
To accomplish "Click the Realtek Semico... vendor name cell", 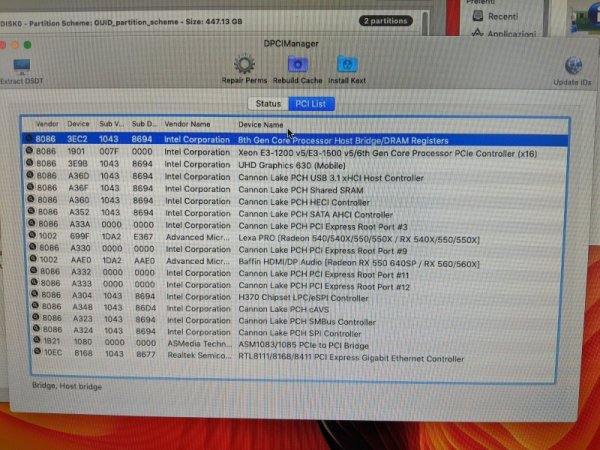I will (x=199, y=355).
